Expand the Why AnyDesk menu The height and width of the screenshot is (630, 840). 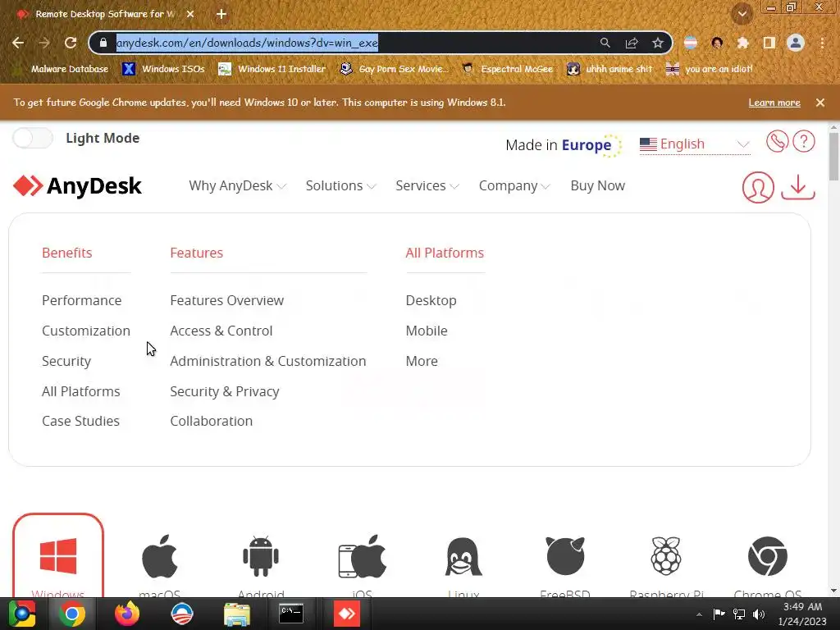point(237,186)
